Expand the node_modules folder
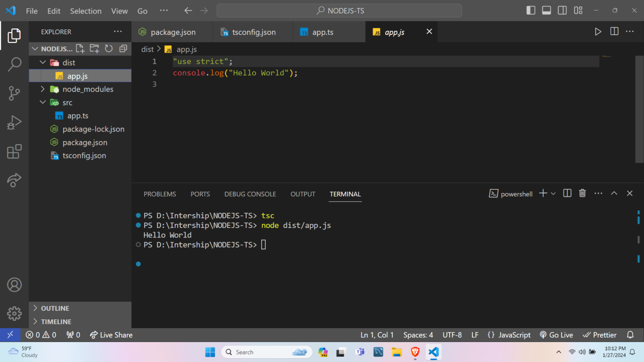The image size is (644, 362). click(42, 89)
